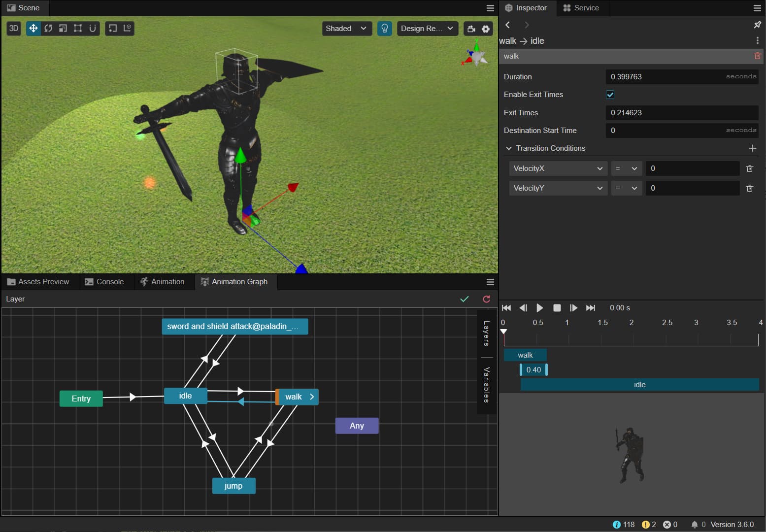This screenshot has height=532, width=766.
Task: Open the Variables side tab
Action: (x=486, y=385)
